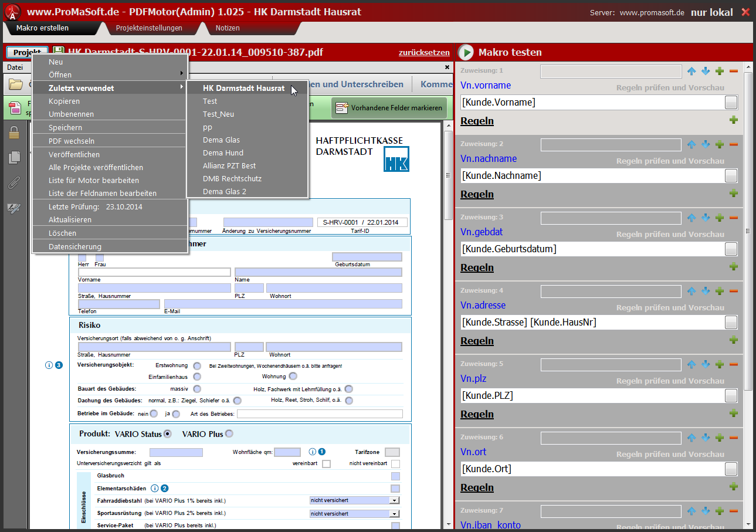756x532 pixels.
Task: Click Regeln prüfen und Vorschau for Vn.ort
Action: pos(670,454)
